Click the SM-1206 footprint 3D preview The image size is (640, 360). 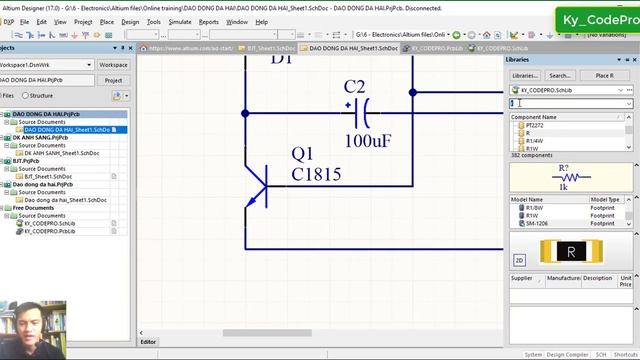[x=571, y=251]
